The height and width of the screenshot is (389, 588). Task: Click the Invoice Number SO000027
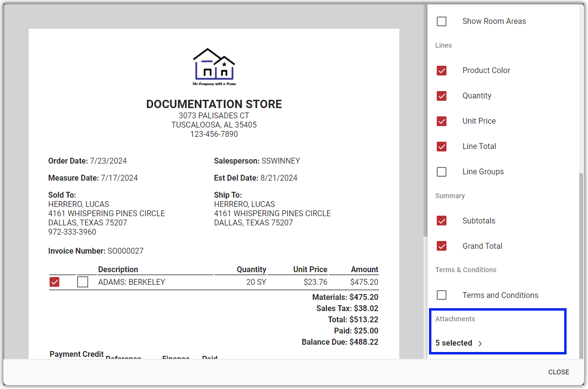96,251
